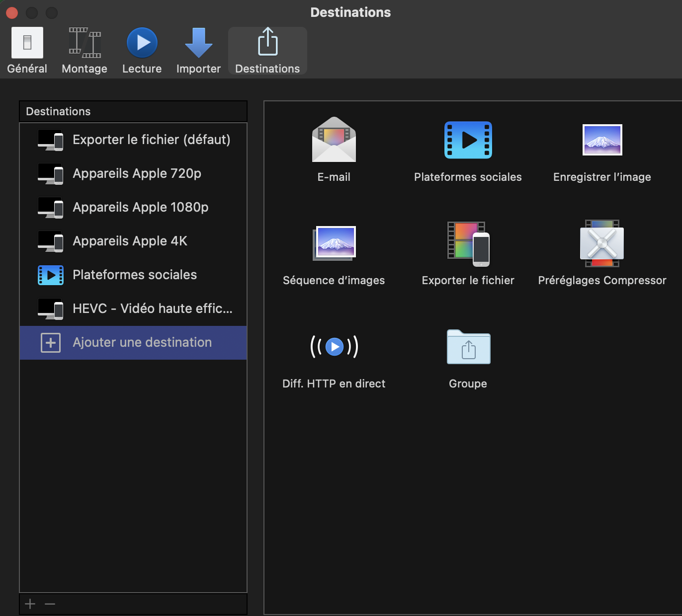Select the Groupe folder icon
The image size is (682, 616).
pos(468,347)
